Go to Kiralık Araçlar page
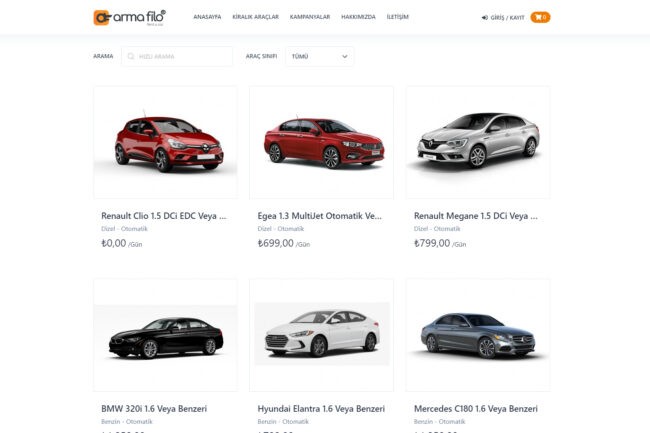The image size is (650, 433). click(254, 17)
